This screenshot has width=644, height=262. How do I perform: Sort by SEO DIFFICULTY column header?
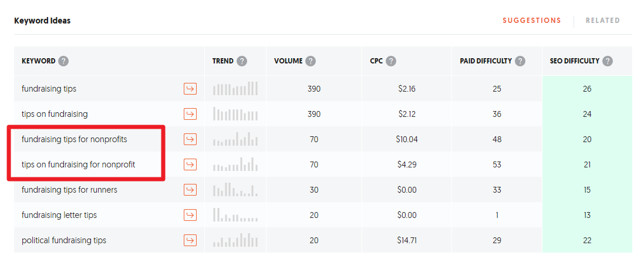pos(575,61)
